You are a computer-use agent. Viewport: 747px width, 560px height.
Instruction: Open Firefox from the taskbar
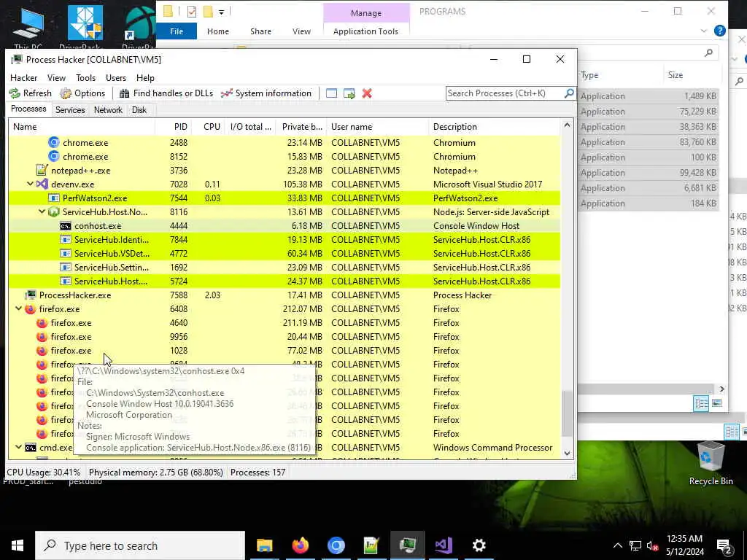pyautogui.click(x=300, y=545)
